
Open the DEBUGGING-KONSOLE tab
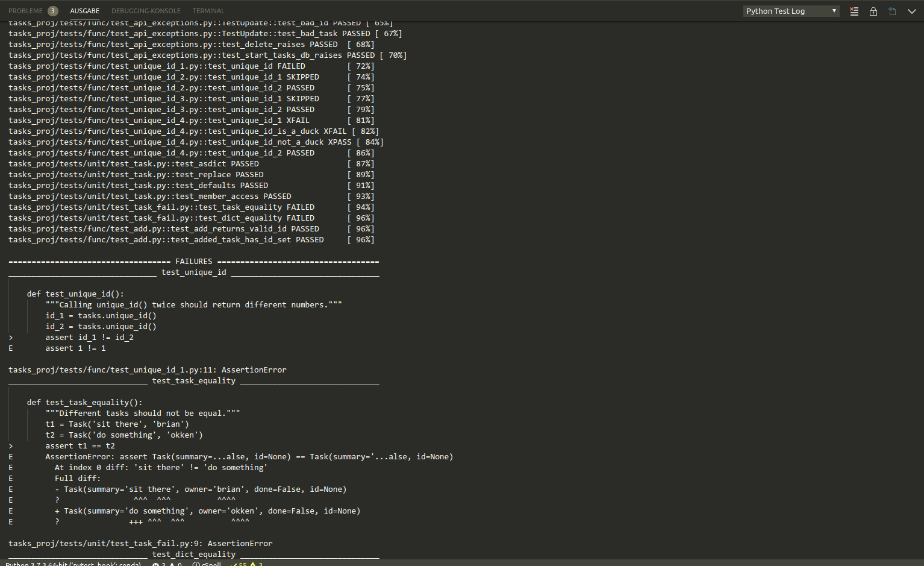(146, 11)
